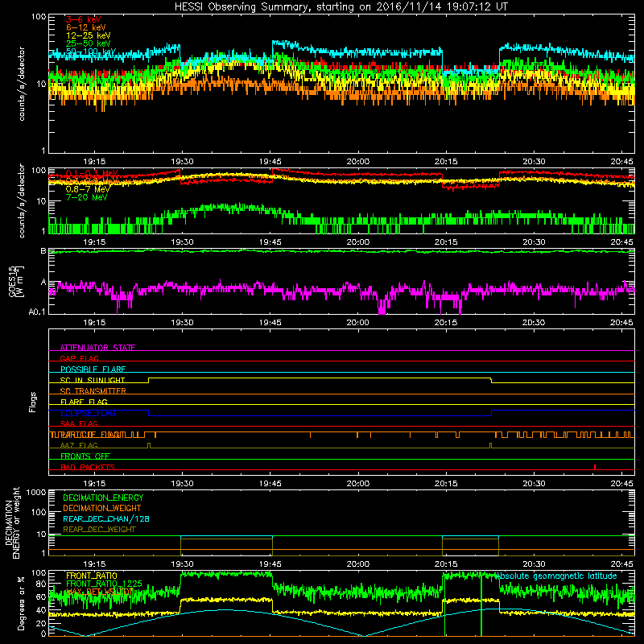Click the SC_TRANSMITTER flag label

click(x=93, y=391)
